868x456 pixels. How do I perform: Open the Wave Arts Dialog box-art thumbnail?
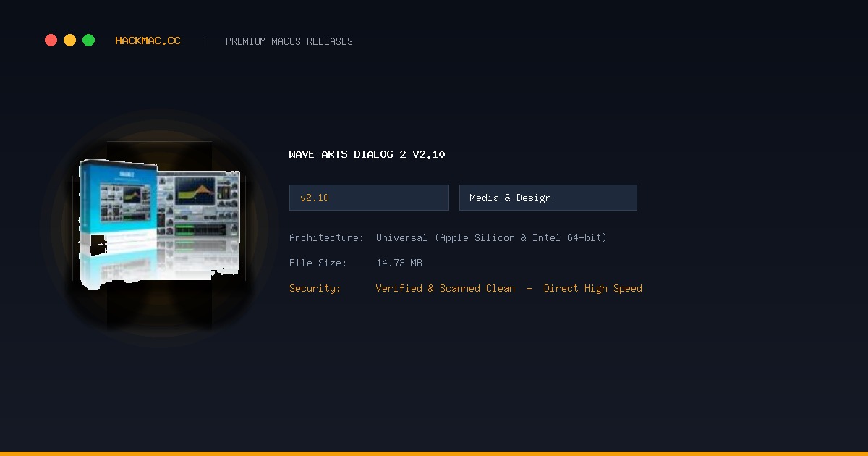(x=159, y=225)
